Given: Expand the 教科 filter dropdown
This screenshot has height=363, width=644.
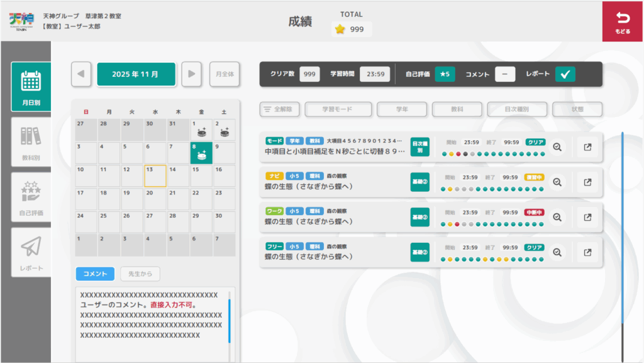Looking at the screenshot, I should 457,109.
